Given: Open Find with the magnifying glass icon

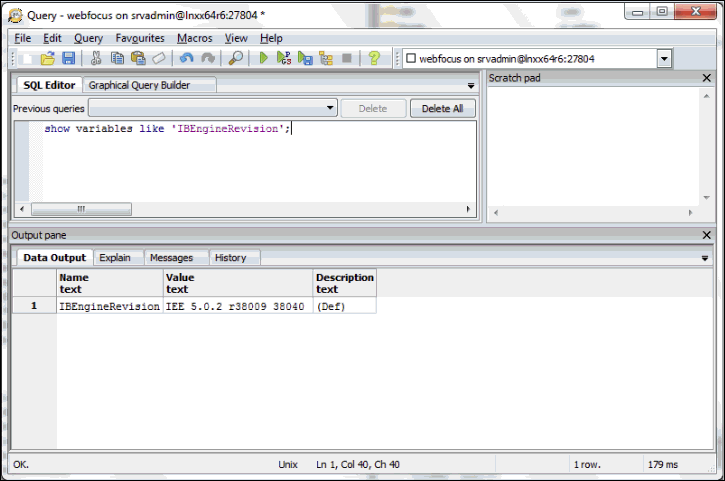Looking at the screenshot, I should (236, 58).
